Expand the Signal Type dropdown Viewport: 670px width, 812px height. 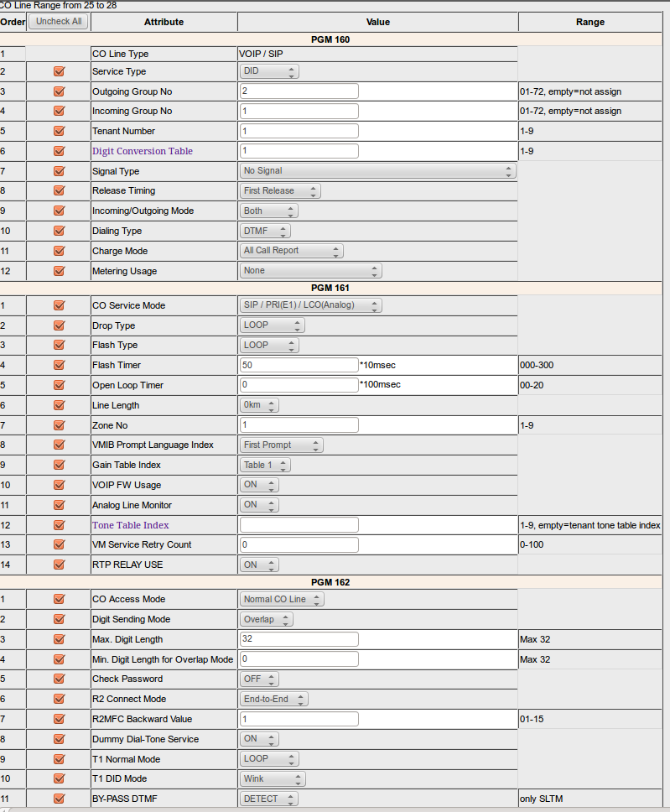377,171
